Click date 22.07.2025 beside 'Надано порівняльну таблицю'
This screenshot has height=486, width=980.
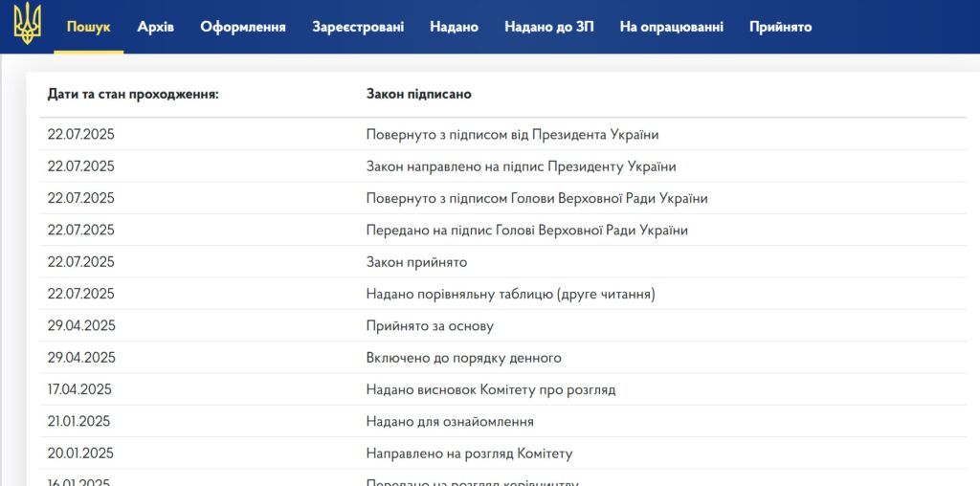[x=81, y=295]
